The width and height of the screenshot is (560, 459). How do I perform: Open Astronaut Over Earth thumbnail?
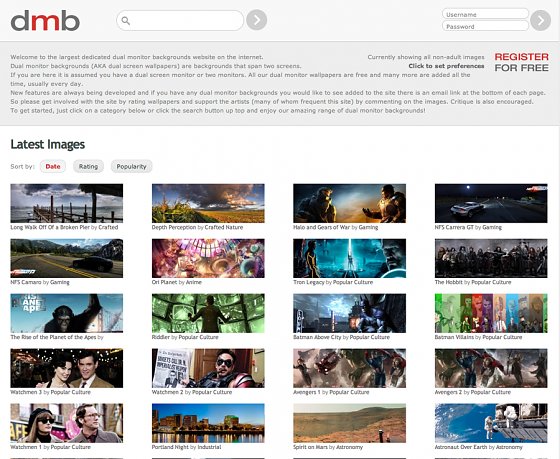pyautogui.click(x=491, y=423)
